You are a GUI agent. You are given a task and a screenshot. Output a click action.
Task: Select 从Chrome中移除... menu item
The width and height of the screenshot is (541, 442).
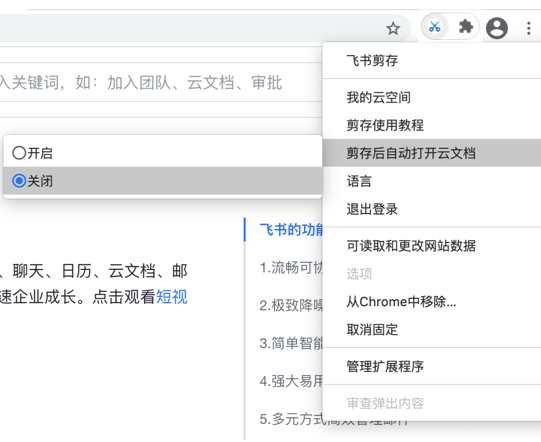[432, 302]
